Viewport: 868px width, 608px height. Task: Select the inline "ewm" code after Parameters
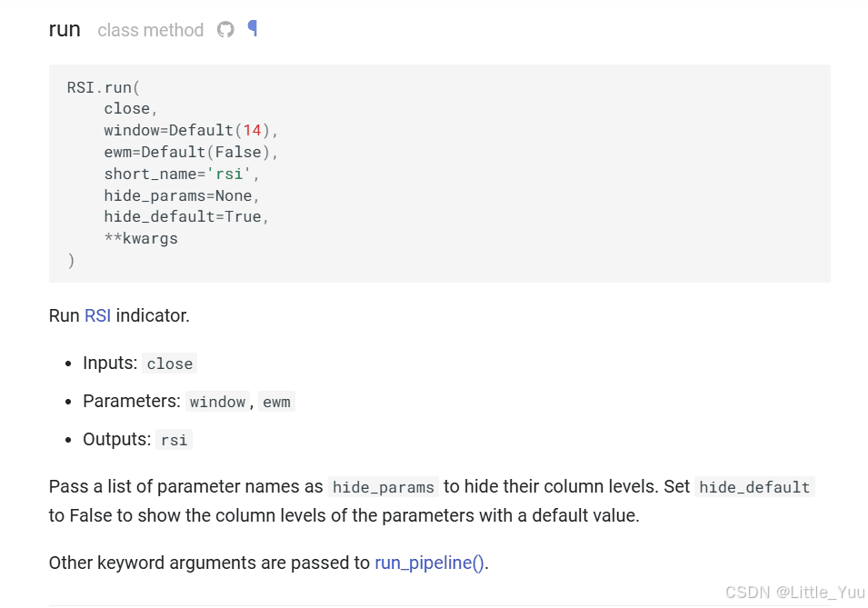tap(276, 402)
